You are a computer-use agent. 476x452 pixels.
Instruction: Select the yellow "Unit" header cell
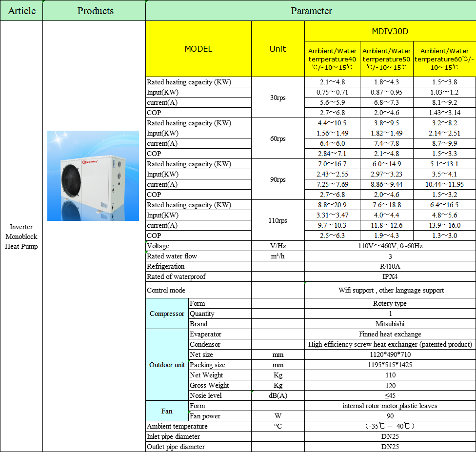(x=278, y=49)
